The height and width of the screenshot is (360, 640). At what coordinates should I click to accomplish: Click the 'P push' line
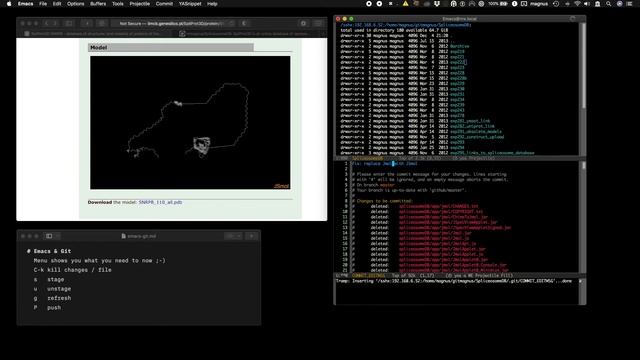(47, 307)
